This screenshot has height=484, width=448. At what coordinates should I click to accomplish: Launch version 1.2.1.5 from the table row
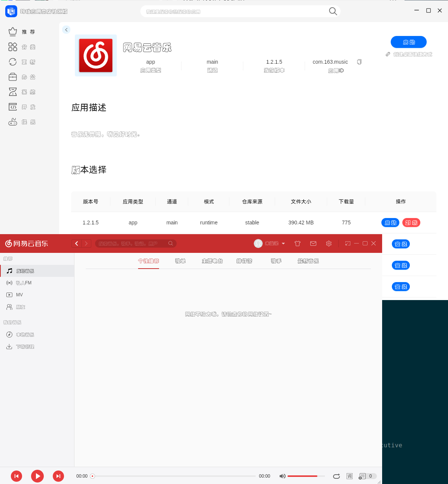pyautogui.click(x=390, y=223)
